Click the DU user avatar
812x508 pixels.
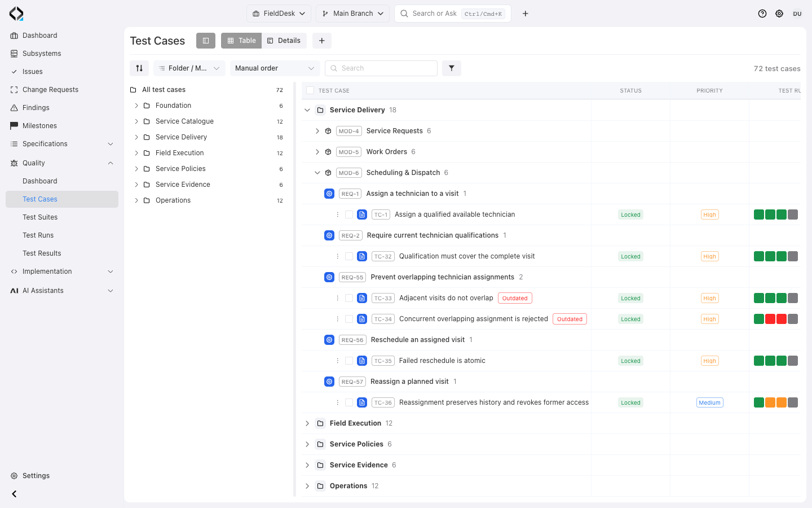point(797,14)
